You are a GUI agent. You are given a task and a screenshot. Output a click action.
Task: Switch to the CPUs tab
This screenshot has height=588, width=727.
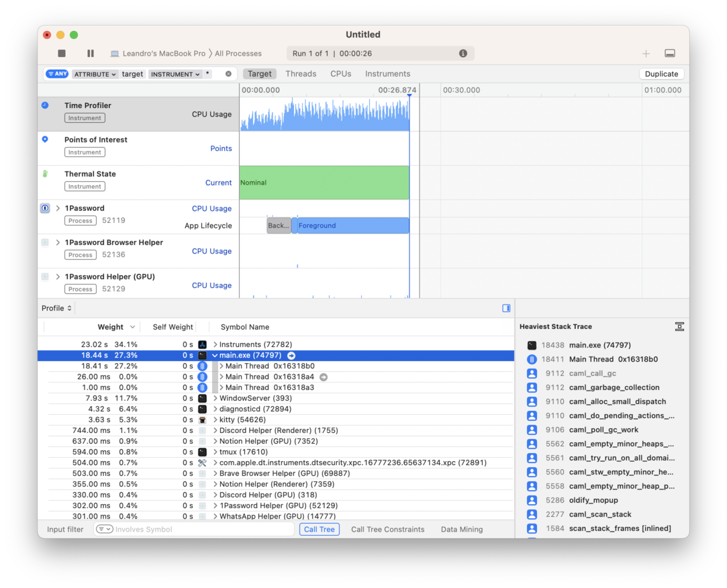[x=341, y=74]
